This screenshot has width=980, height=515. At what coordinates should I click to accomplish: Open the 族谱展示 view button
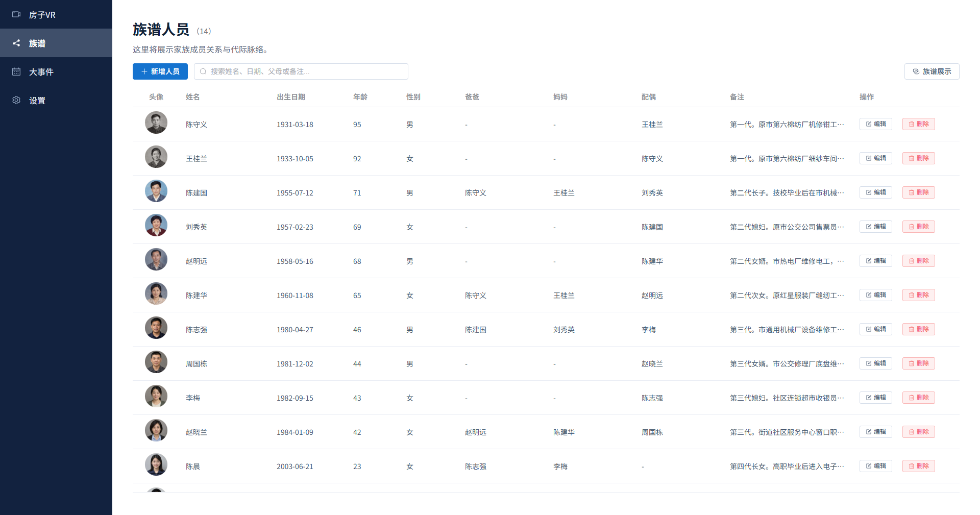[932, 71]
